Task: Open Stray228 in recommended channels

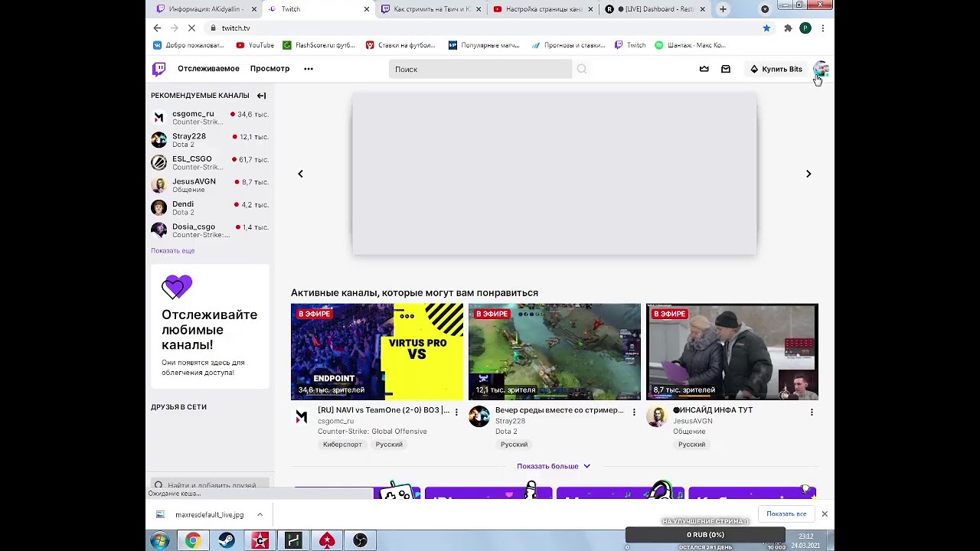Action: (210, 140)
